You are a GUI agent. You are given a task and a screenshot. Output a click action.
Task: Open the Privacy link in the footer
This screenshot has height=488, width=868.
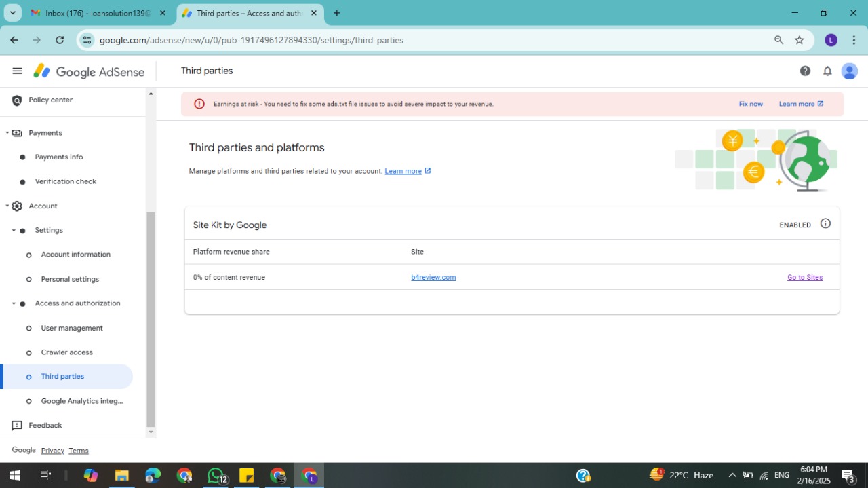click(52, 451)
